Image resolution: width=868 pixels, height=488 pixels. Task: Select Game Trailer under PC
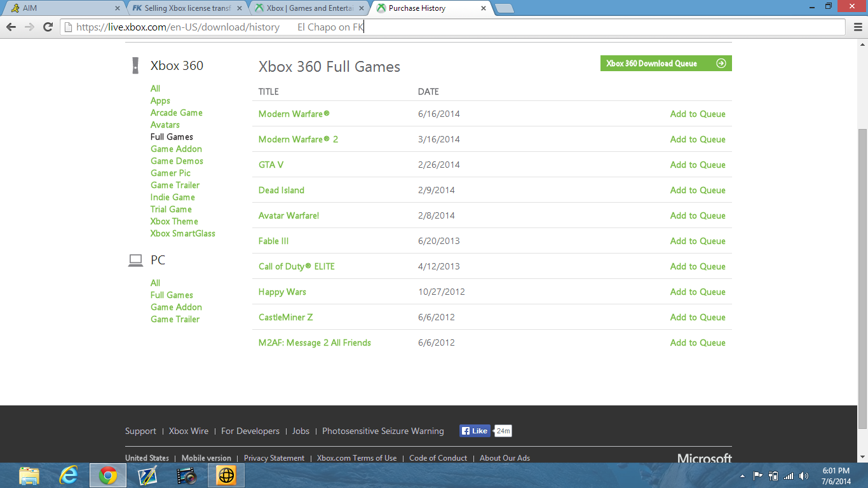(175, 319)
